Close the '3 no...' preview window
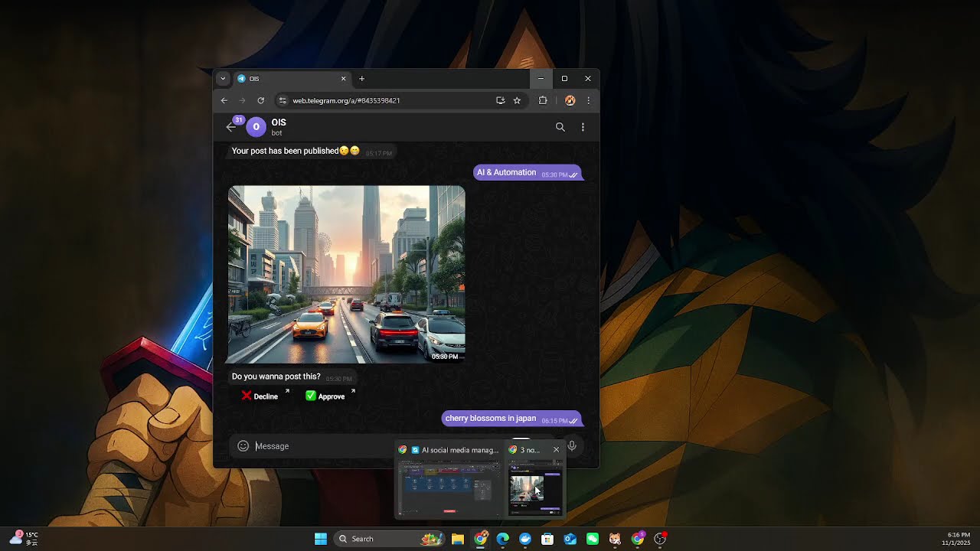The image size is (980, 551). tap(556, 450)
